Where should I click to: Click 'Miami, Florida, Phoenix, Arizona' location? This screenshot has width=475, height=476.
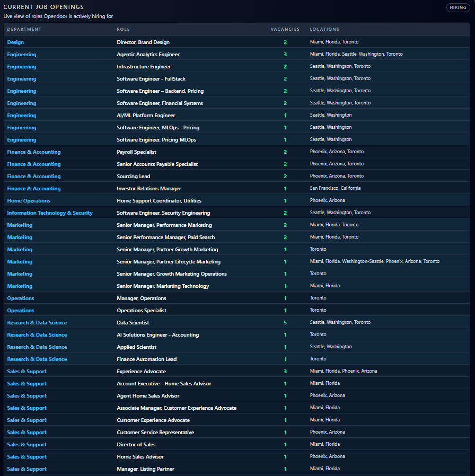pyautogui.click(x=344, y=371)
